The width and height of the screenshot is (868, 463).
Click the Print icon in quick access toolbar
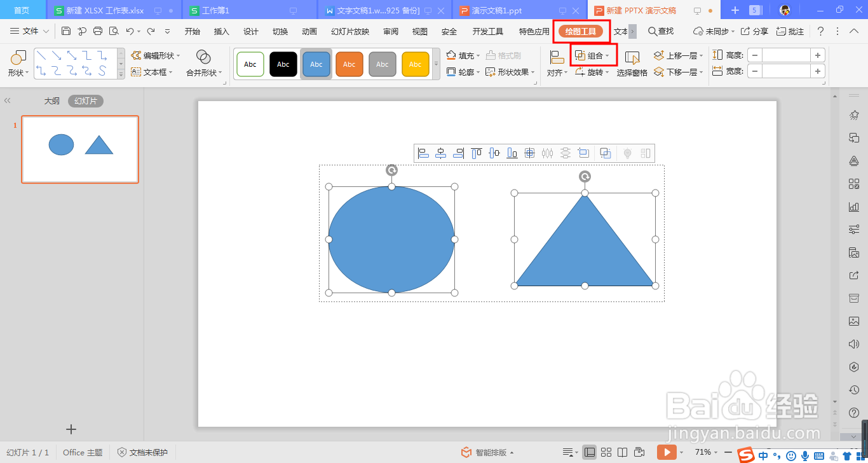coord(98,31)
